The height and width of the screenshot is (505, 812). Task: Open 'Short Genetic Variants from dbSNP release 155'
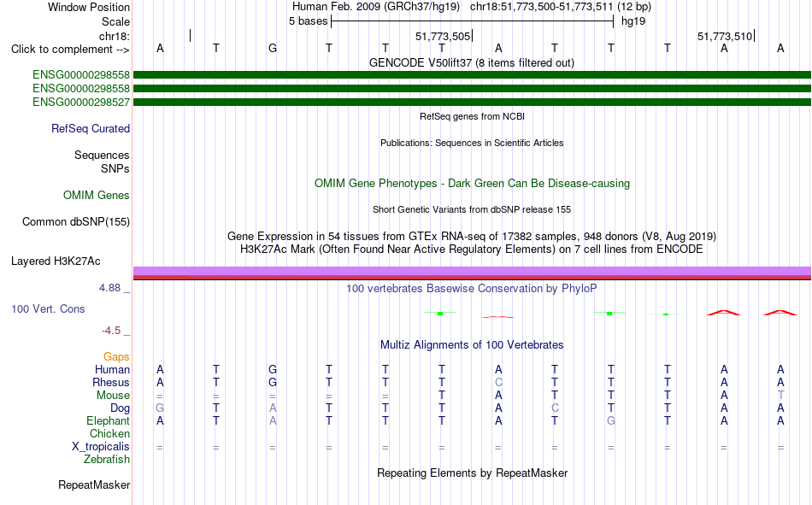472,209
